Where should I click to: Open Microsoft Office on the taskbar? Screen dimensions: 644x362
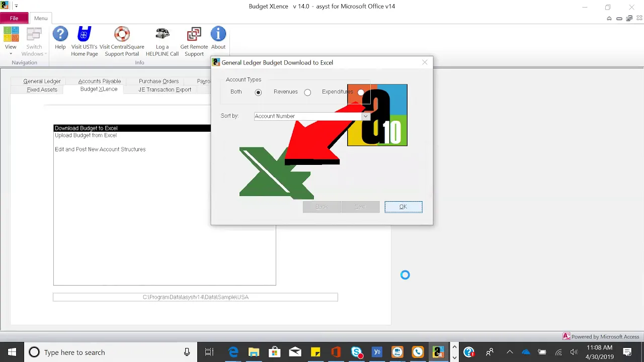pos(336,352)
